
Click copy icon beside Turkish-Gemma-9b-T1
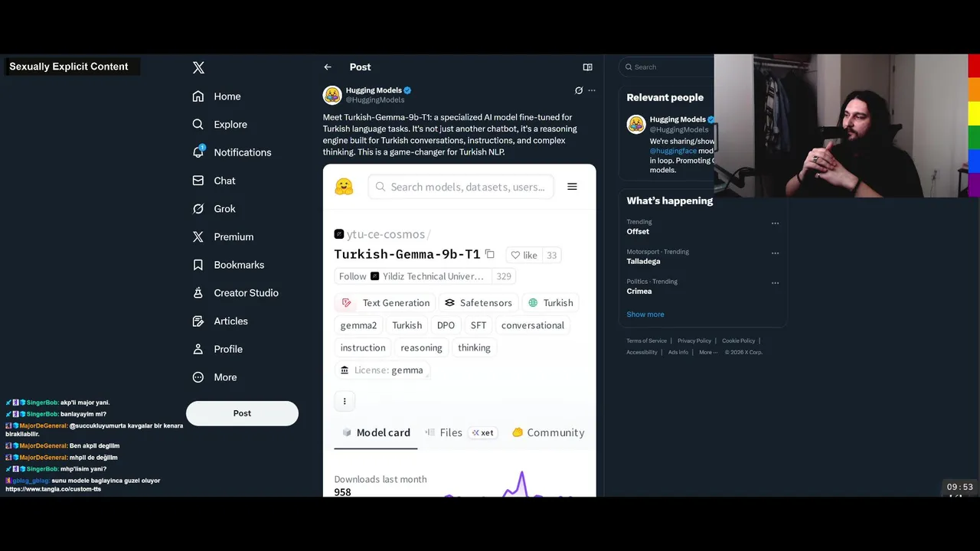click(x=490, y=254)
